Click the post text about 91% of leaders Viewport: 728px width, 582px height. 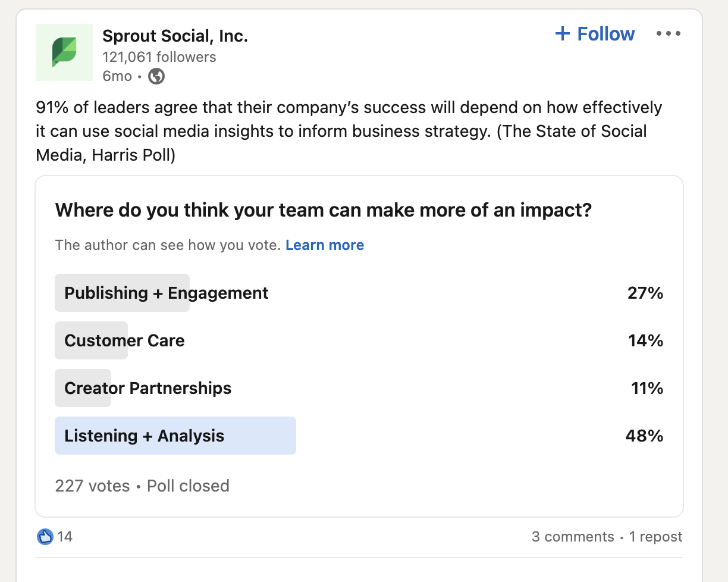click(349, 132)
